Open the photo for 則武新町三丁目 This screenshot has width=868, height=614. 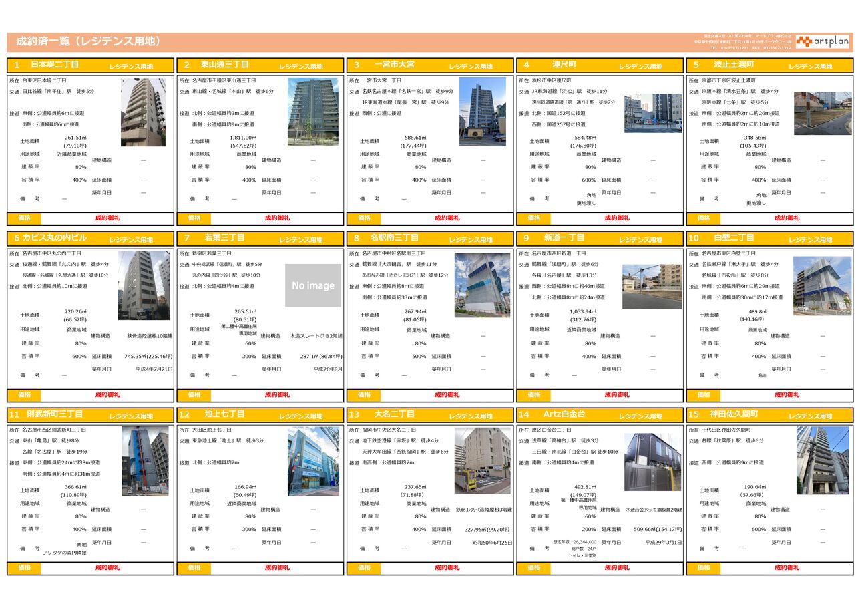pyautogui.click(x=145, y=461)
